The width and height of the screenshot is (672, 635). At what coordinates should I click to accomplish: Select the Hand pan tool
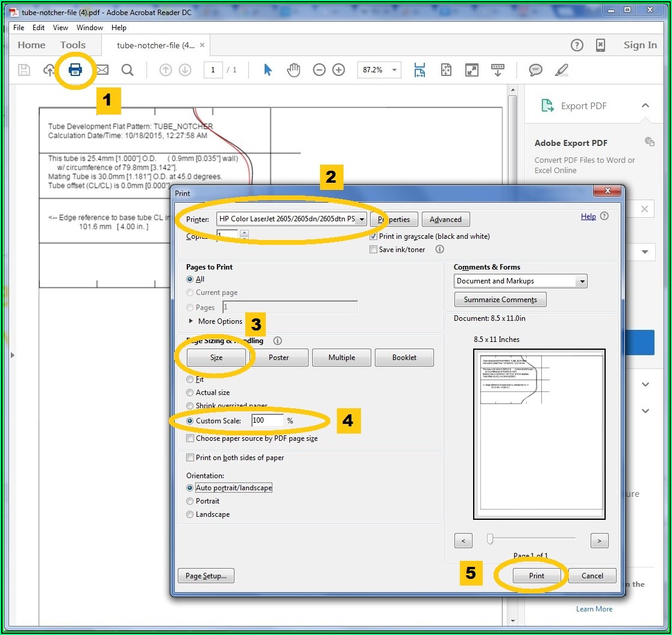[x=294, y=70]
